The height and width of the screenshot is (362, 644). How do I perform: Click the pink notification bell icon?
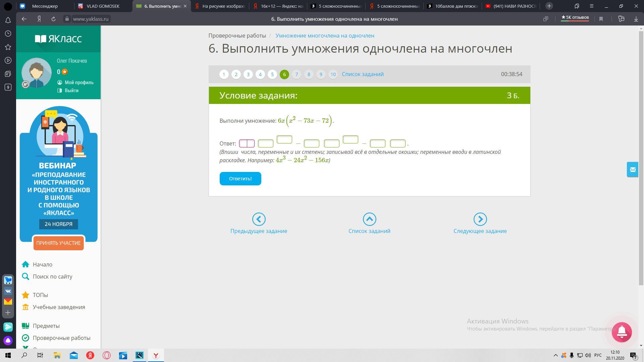(x=622, y=332)
